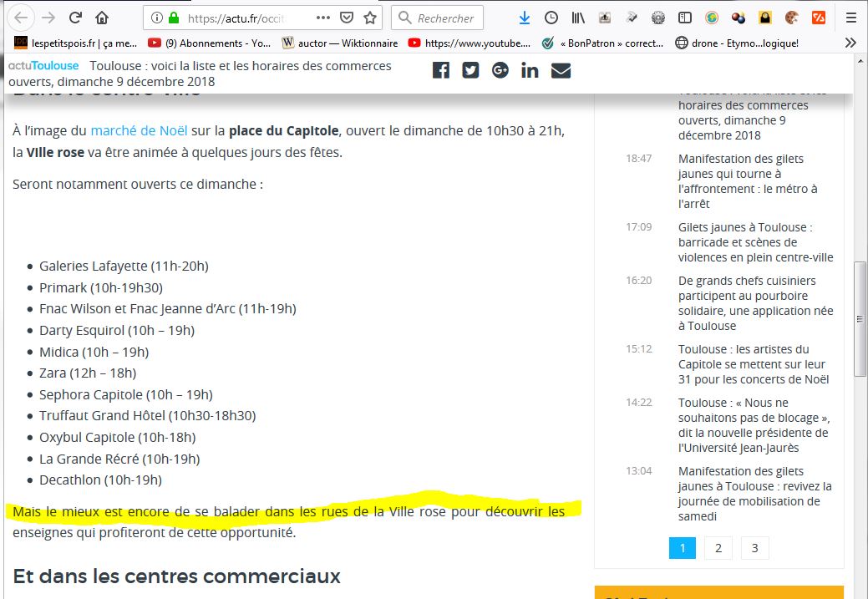Go to the Firefox home page
The height and width of the screenshot is (599, 868).
[102, 18]
